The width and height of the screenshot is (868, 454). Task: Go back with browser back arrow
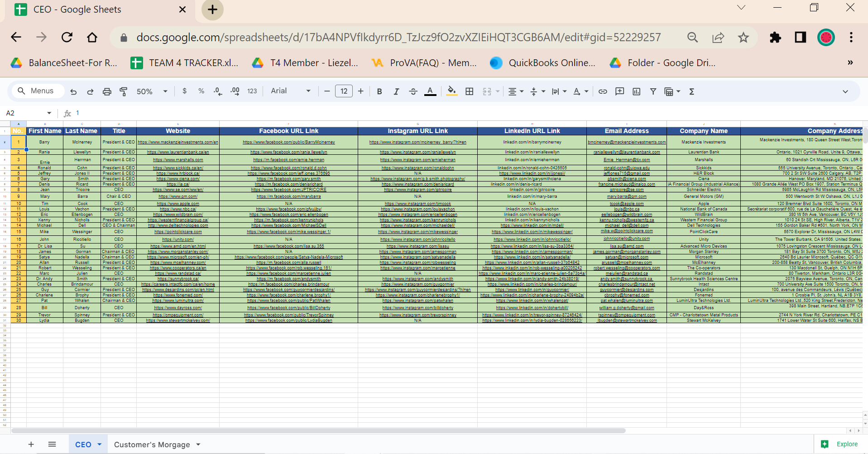pyautogui.click(x=16, y=37)
